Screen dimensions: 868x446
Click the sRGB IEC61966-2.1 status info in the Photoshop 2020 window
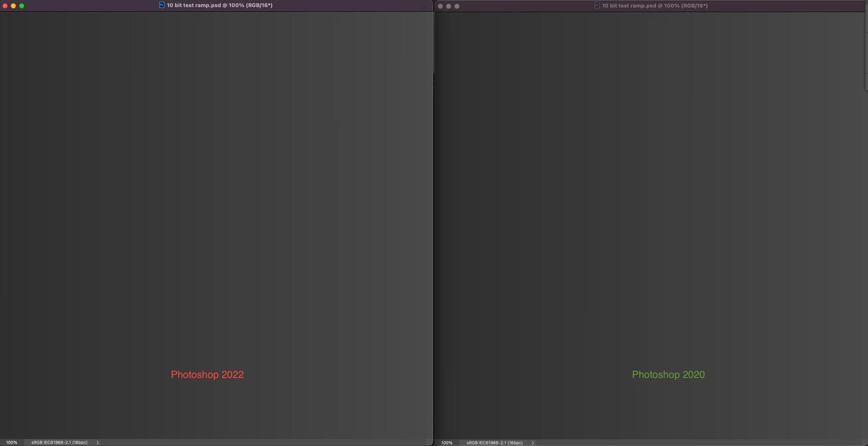(x=495, y=443)
